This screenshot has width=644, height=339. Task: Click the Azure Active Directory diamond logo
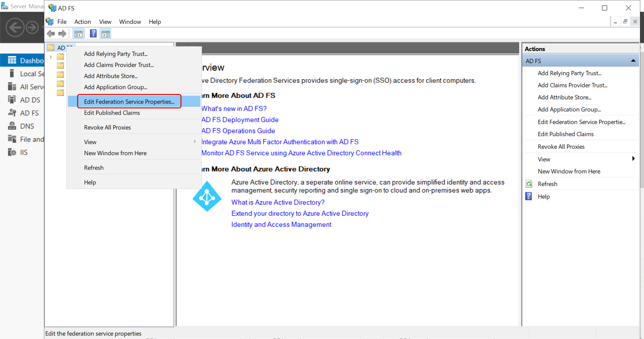pos(207,197)
